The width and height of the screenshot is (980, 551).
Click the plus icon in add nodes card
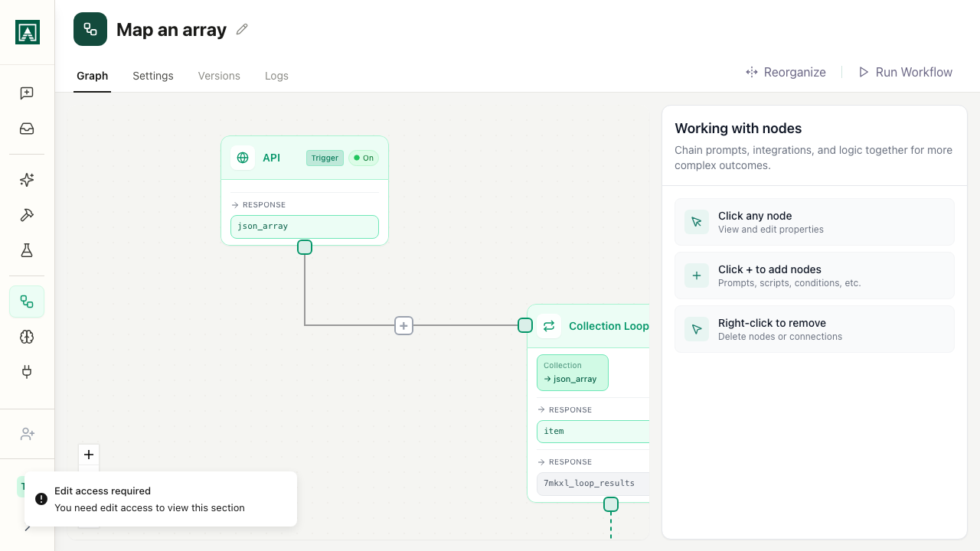tap(697, 275)
